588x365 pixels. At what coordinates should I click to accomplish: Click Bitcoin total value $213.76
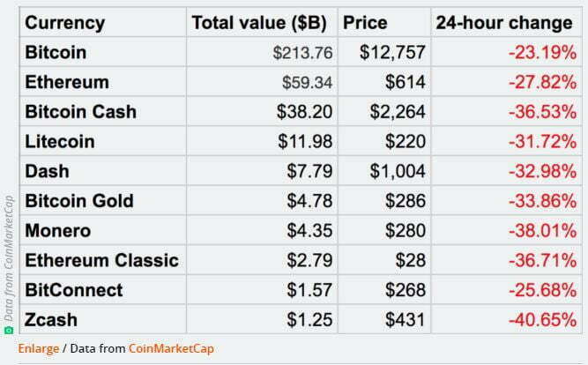coord(302,53)
